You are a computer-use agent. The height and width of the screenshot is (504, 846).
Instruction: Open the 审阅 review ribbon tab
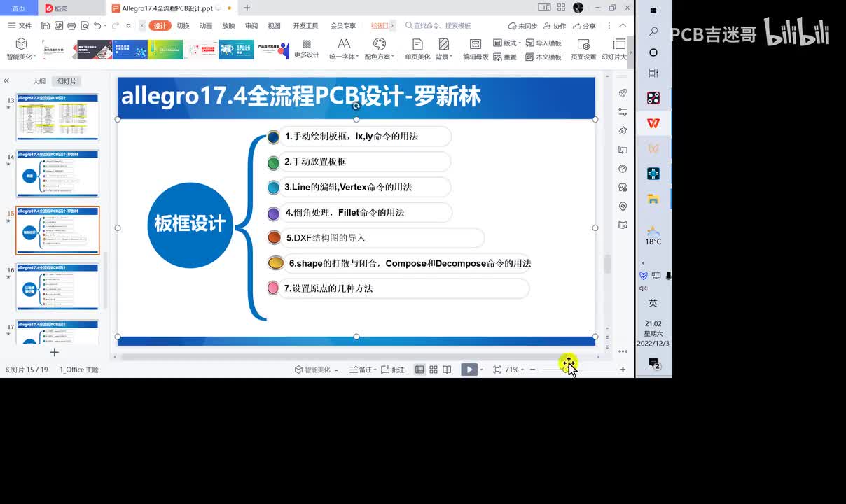click(251, 26)
